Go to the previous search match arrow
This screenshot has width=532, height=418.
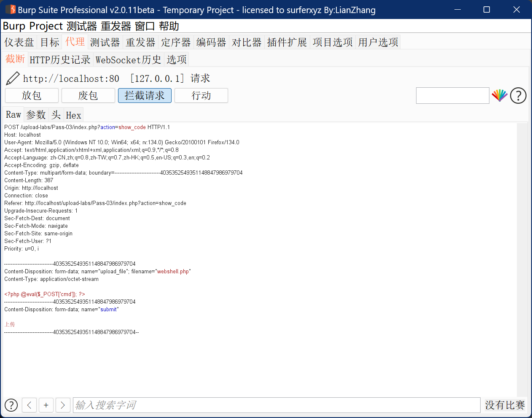[29, 405]
